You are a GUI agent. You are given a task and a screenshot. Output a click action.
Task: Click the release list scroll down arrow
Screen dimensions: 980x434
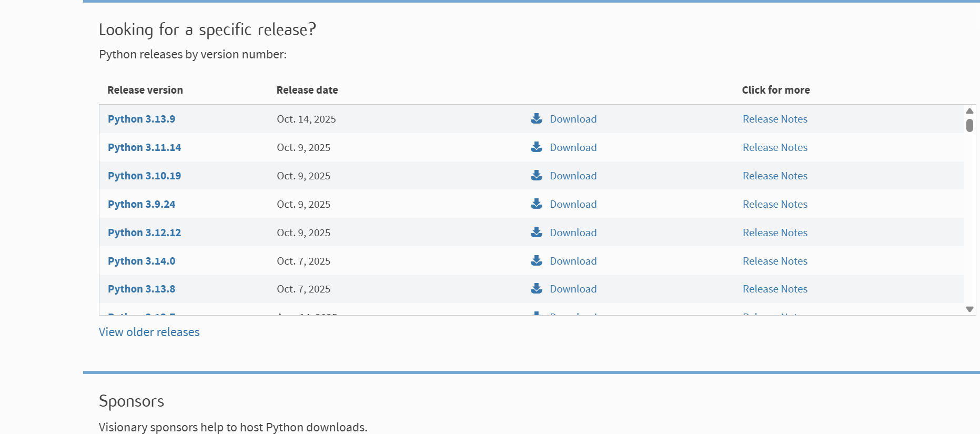tap(969, 309)
